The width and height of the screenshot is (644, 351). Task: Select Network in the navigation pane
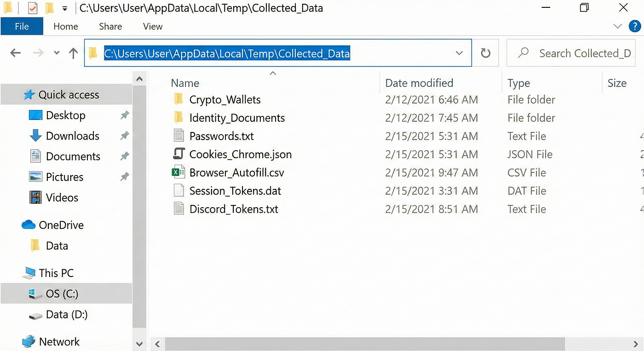coord(59,342)
